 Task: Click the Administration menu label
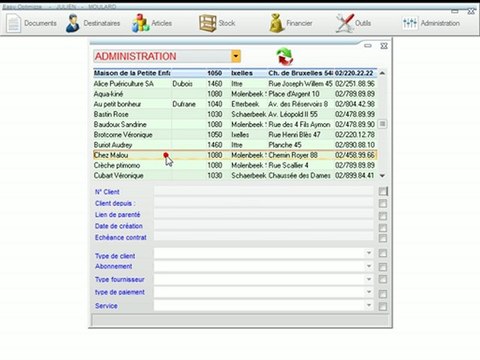tap(440, 23)
